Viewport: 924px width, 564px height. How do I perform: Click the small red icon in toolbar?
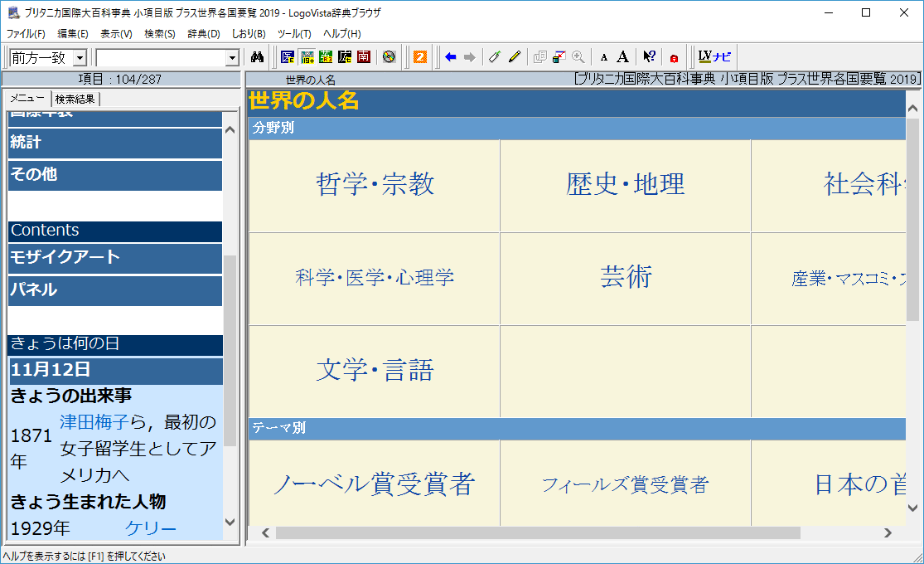(x=674, y=58)
